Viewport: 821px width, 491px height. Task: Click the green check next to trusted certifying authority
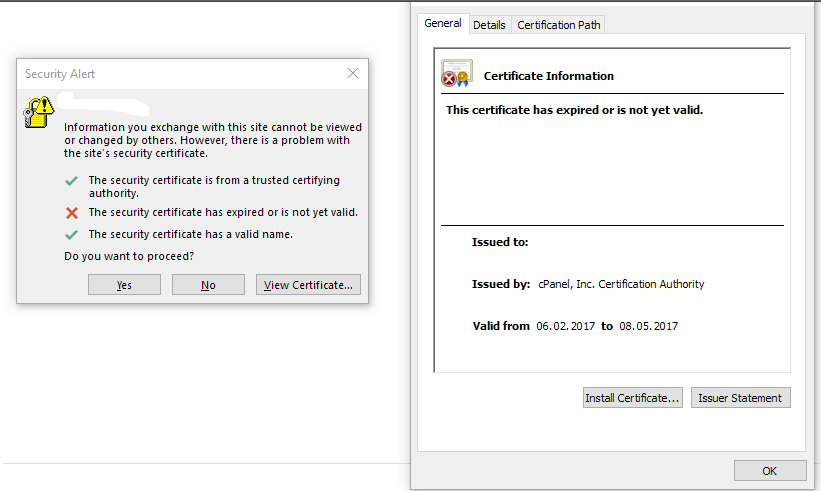point(72,181)
